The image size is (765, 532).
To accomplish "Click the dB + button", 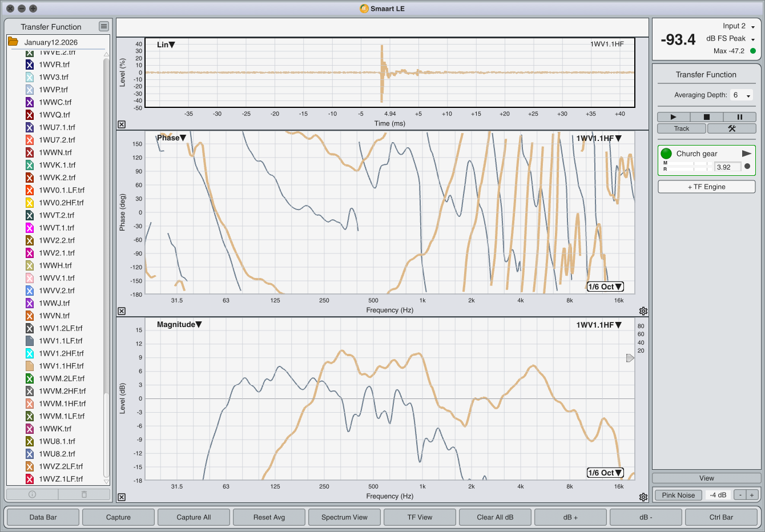I will pos(570,517).
